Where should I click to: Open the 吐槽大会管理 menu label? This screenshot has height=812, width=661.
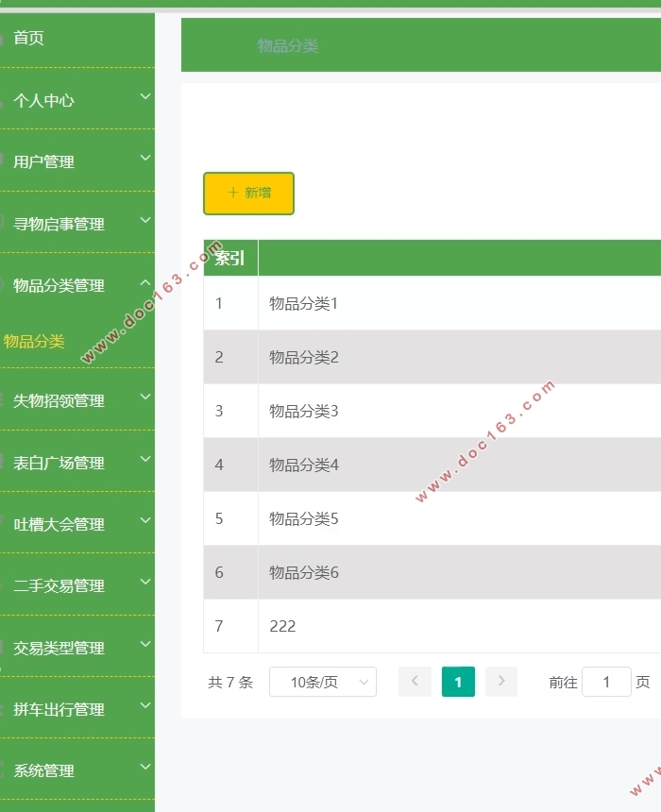(59, 524)
